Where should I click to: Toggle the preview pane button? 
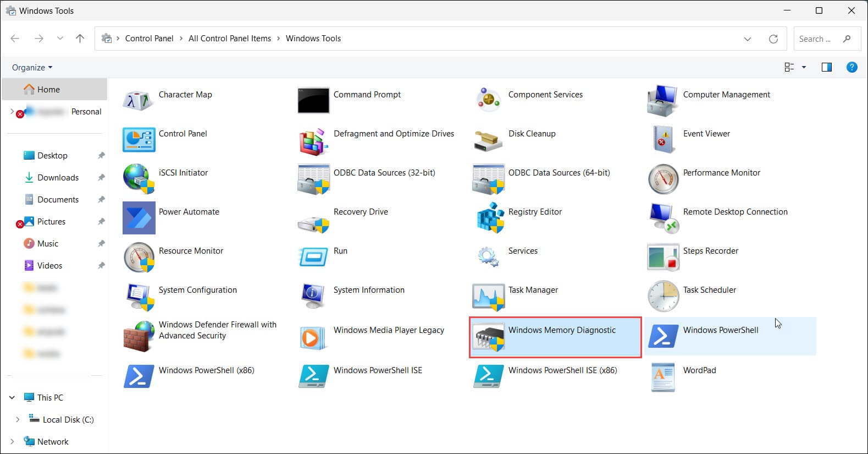(x=826, y=67)
